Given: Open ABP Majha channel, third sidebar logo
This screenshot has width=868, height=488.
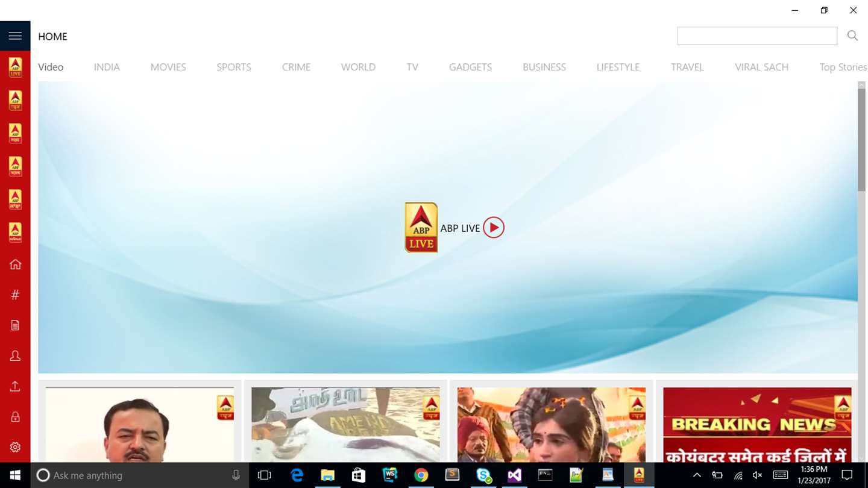Looking at the screenshot, I should (15, 133).
